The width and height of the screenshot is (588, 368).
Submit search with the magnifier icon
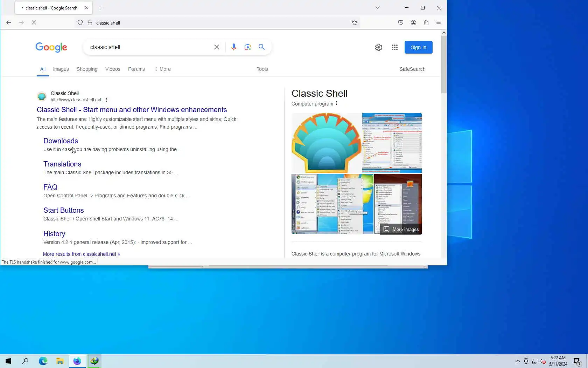coord(261,47)
